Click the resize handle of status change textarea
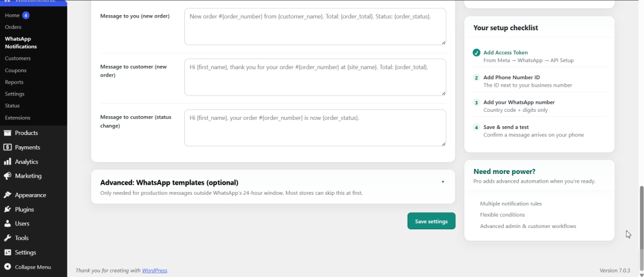The width and height of the screenshot is (644, 277). click(443, 144)
